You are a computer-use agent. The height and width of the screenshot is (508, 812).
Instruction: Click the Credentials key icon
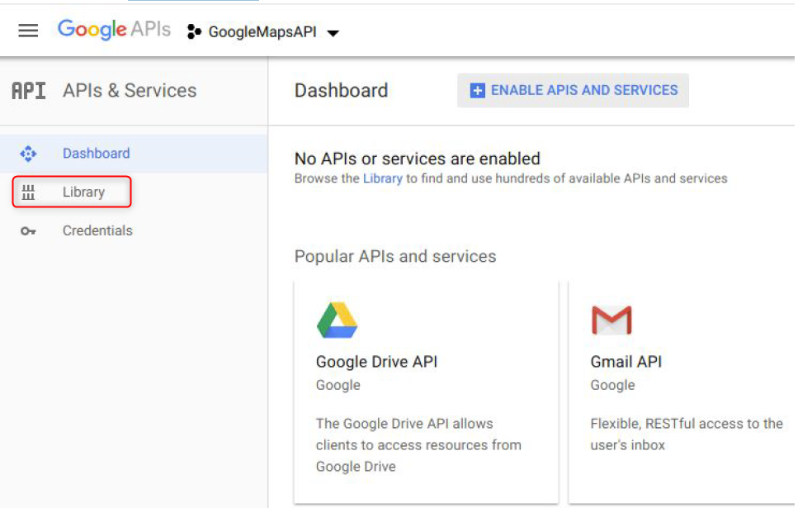[x=28, y=231]
